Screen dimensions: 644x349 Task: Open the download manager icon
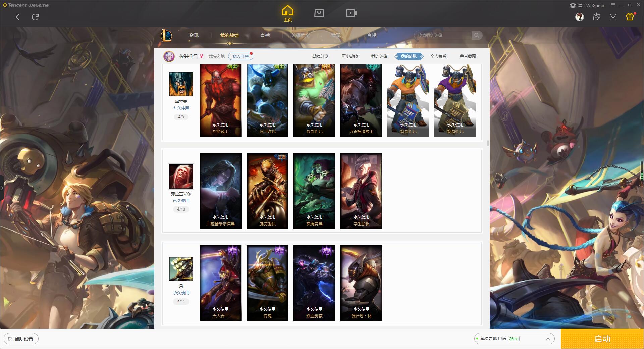click(613, 17)
